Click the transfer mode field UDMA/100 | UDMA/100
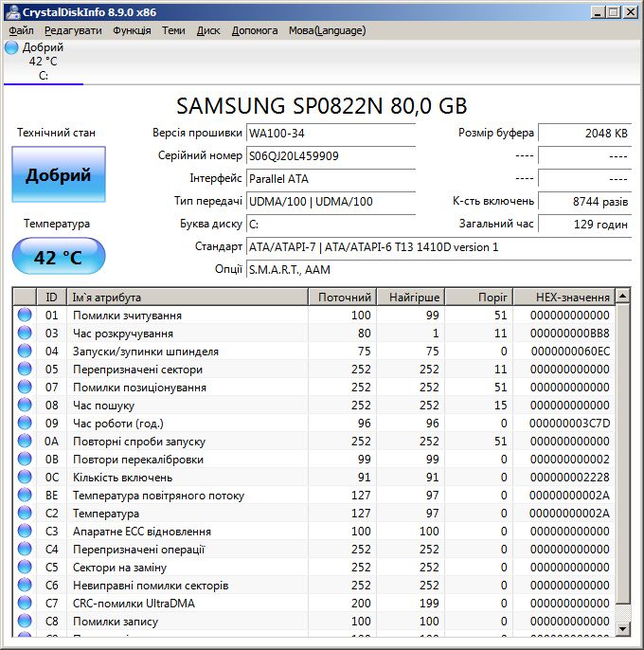644x650 pixels. tap(331, 202)
